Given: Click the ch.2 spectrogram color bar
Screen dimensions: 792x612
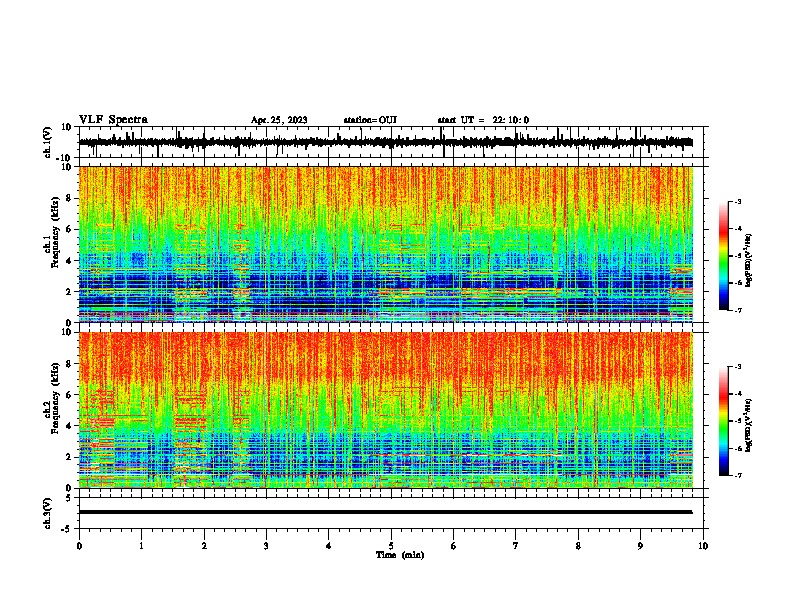Looking at the screenshot, I should click(723, 421).
